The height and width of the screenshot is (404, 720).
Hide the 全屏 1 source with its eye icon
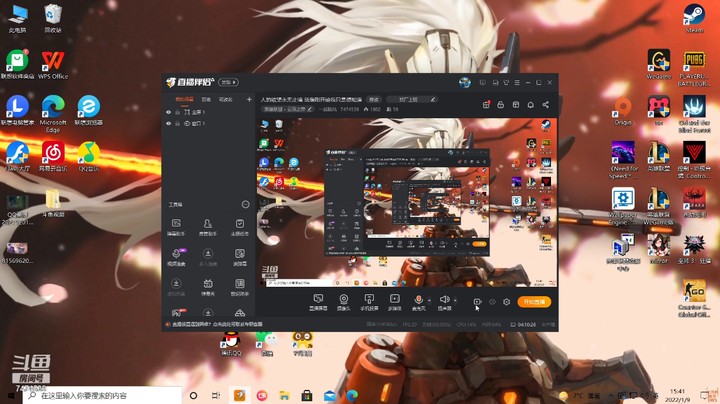click(x=169, y=112)
